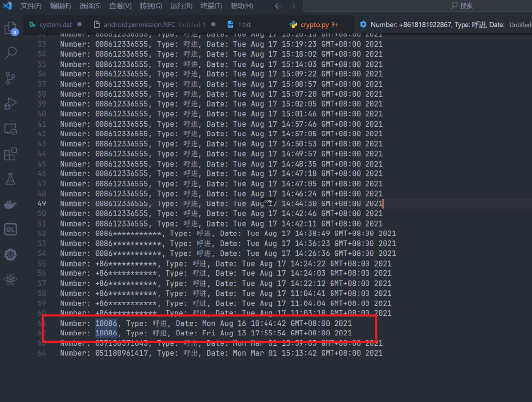
Task: Click the Go Back arrow
Action: (278, 6)
